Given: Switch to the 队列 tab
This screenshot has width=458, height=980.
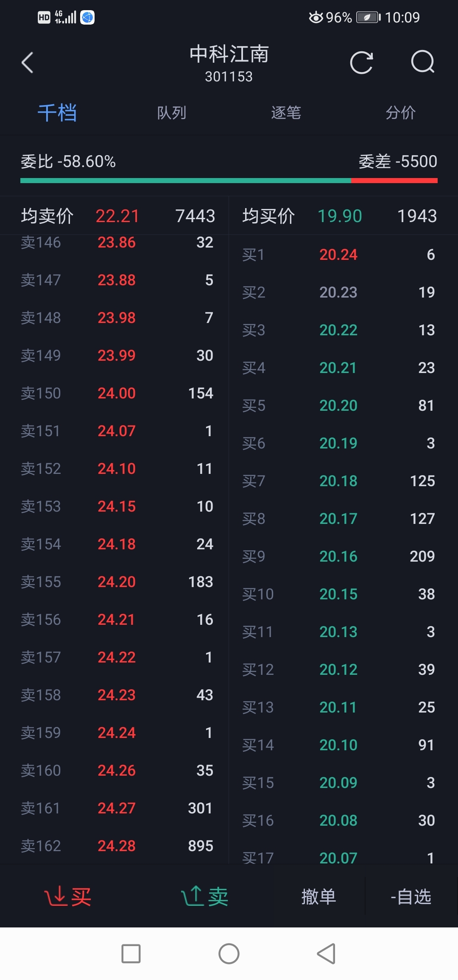Looking at the screenshot, I should coord(171,113).
